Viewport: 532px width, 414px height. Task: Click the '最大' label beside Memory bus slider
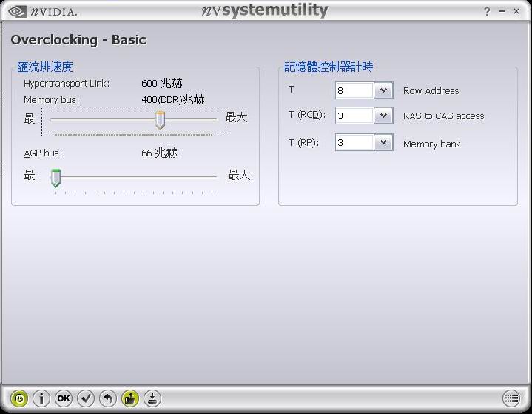tap(237, 117)
